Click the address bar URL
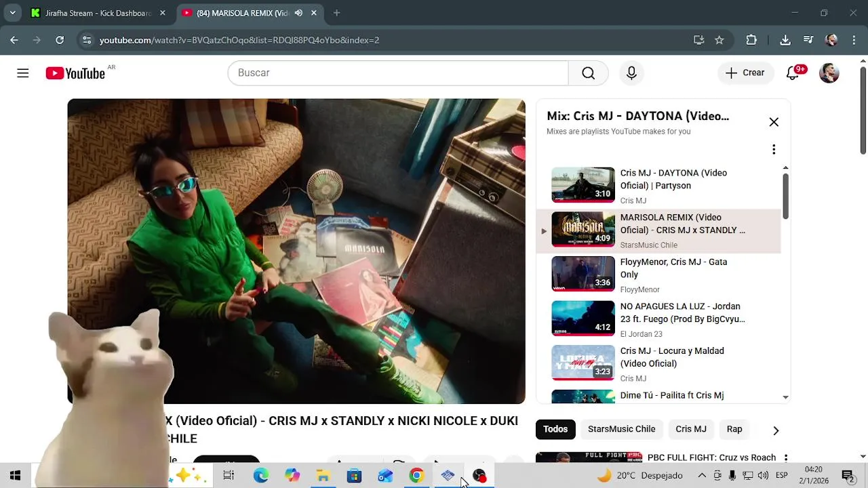The image size is (868, 488). click(x=239, y=40)
